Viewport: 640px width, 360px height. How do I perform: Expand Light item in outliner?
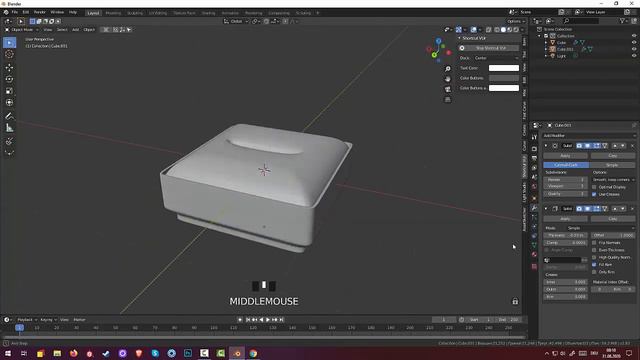click(546, 56)
